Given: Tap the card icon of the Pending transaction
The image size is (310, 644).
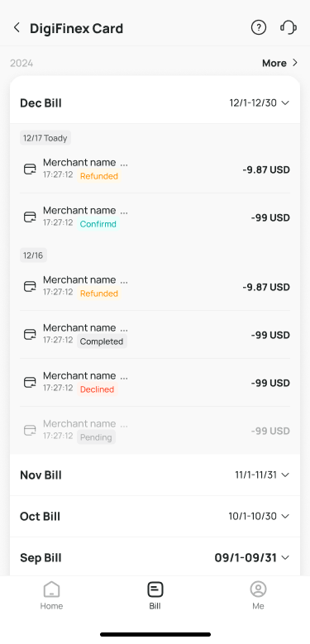Looking at the screenshot, I should pos(30,431).
